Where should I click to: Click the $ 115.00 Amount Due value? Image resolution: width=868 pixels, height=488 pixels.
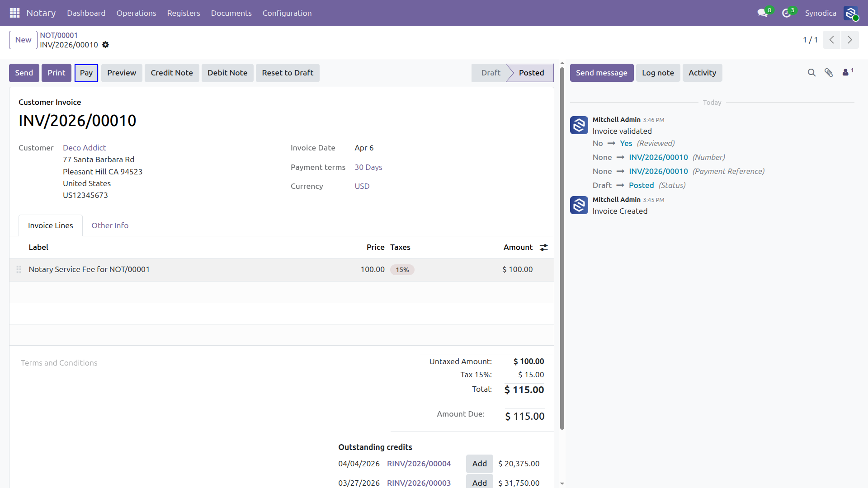click(524, 416)
